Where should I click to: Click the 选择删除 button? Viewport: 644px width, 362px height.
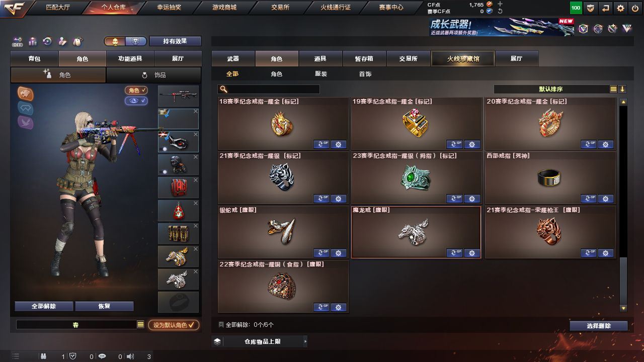click(x=599, y=326)
